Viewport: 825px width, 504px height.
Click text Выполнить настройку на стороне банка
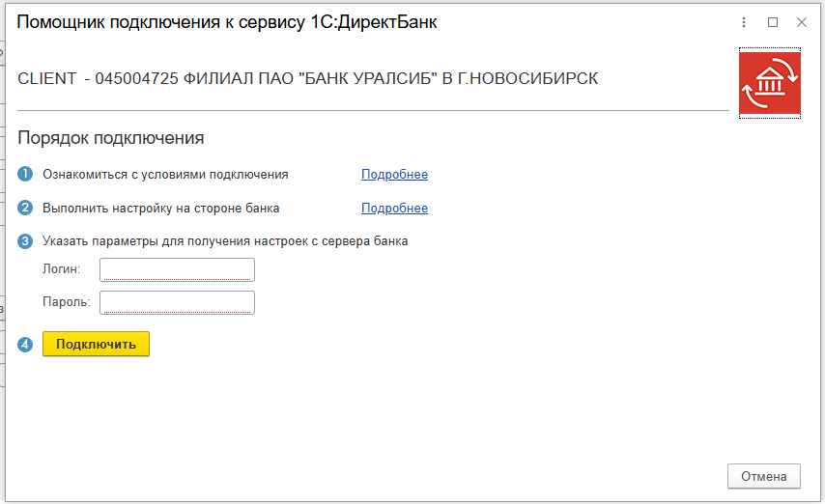(x=161, y=208)
